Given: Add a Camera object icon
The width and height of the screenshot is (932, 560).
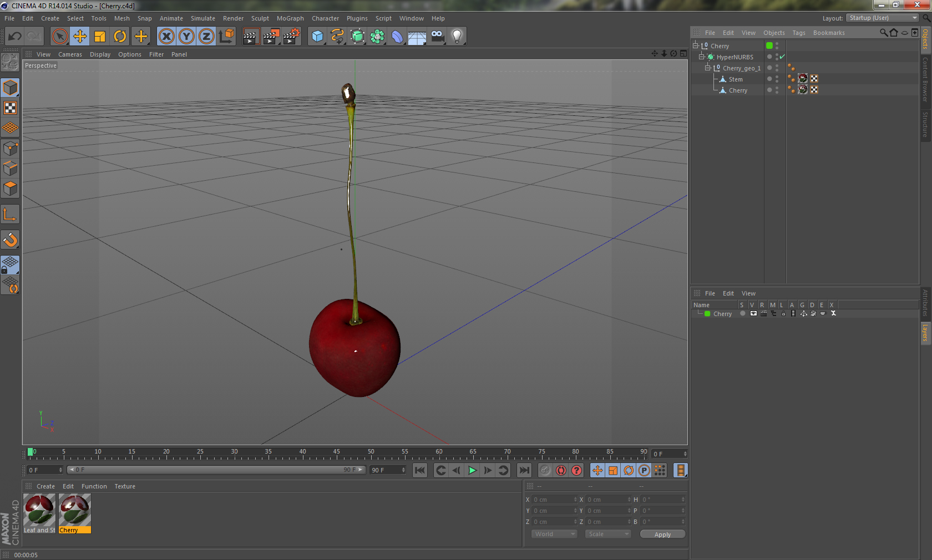Looking at the screenshot, I should pos(437,37).
